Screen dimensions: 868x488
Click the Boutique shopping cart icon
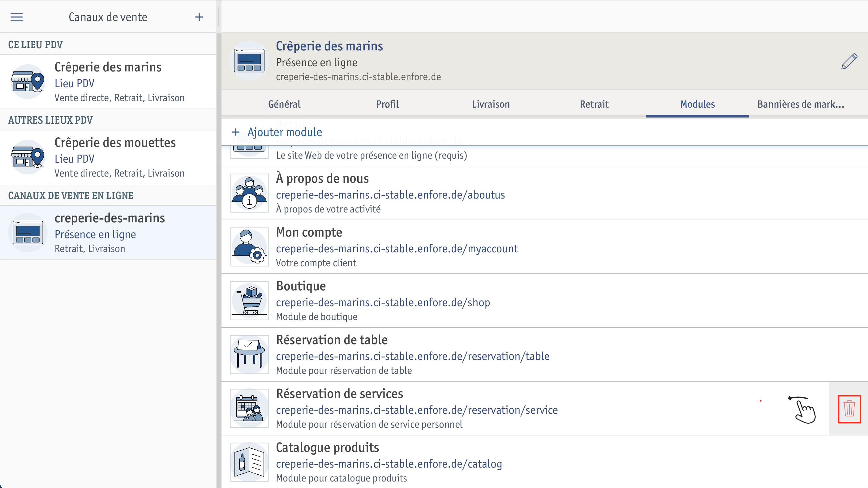coord(249,301)
